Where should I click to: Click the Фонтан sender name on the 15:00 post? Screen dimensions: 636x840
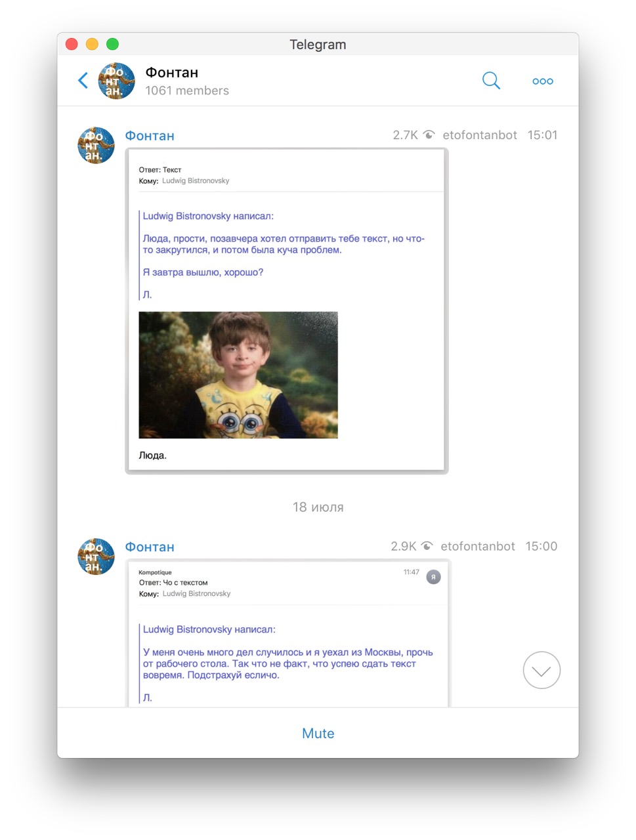150,547
